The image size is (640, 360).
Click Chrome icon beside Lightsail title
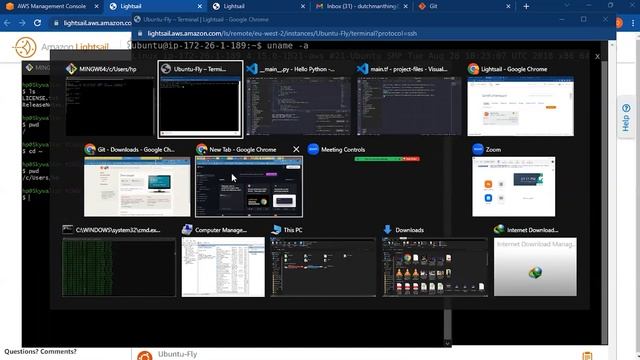473,69
